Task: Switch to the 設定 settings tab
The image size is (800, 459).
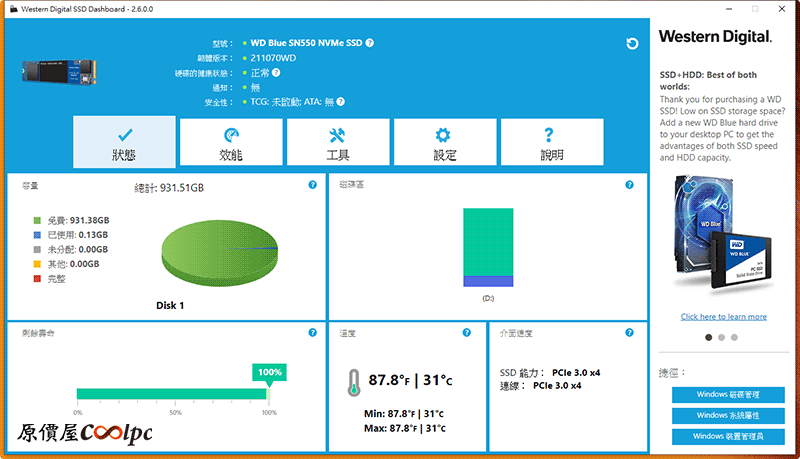Action: [445, 142]
